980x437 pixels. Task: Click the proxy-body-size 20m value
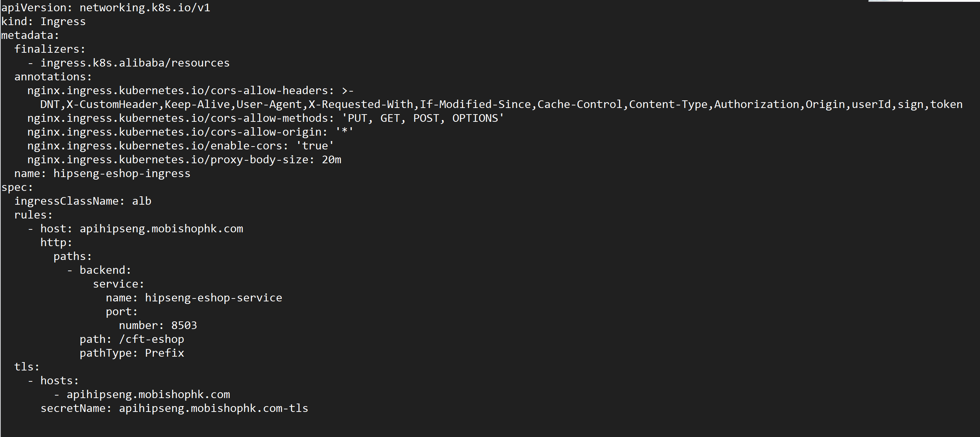332,160
